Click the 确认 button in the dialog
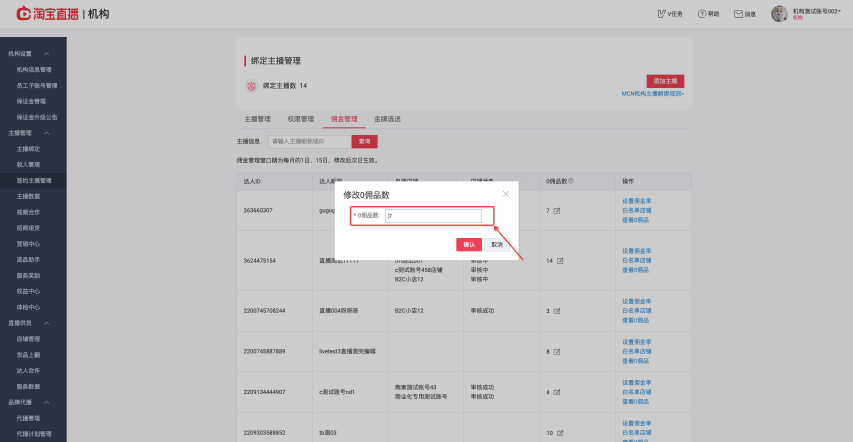 click(469, 245)
